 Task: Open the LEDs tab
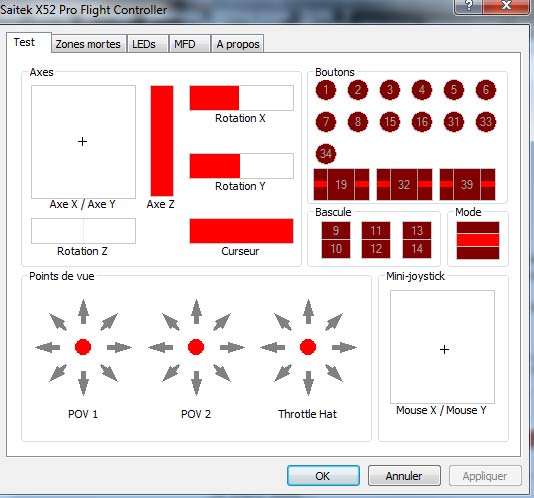[x=148, y=44]
